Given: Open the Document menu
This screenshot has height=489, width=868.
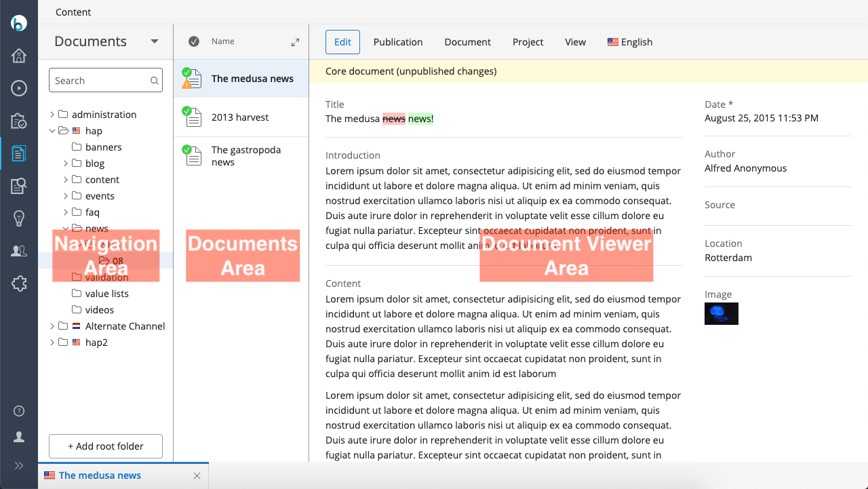Looking at the screenshot, I should click(x=468, y=42).
